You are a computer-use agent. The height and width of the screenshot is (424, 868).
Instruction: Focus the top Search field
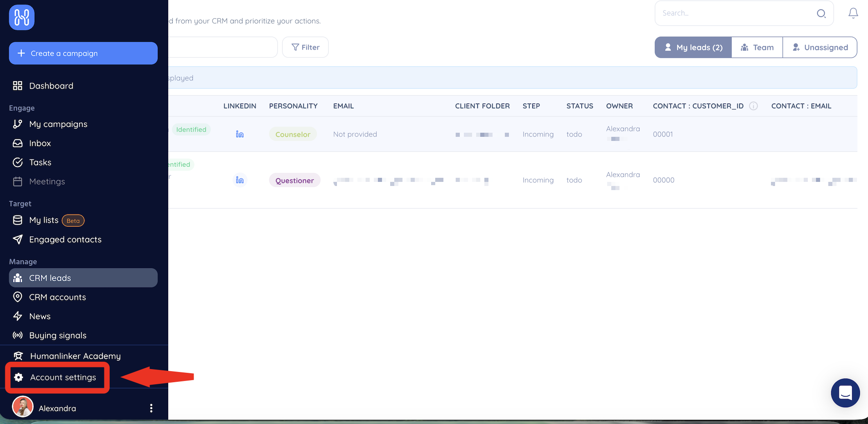744,14
